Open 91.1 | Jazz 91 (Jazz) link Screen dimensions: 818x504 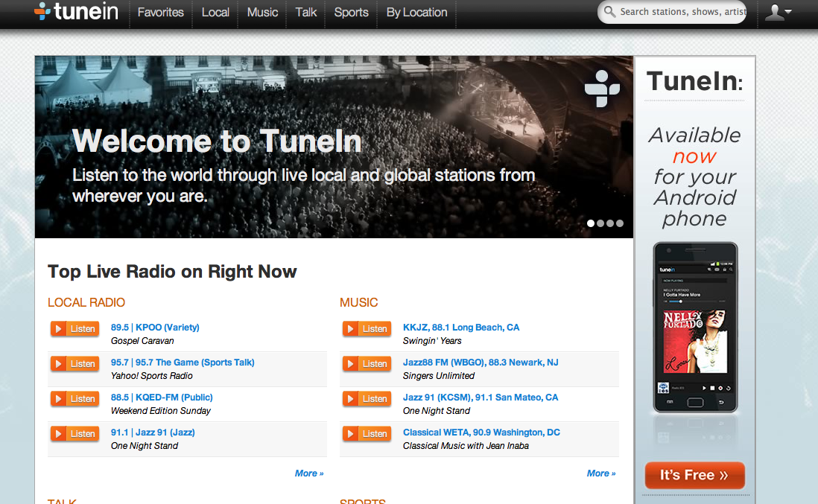(153, 432)
